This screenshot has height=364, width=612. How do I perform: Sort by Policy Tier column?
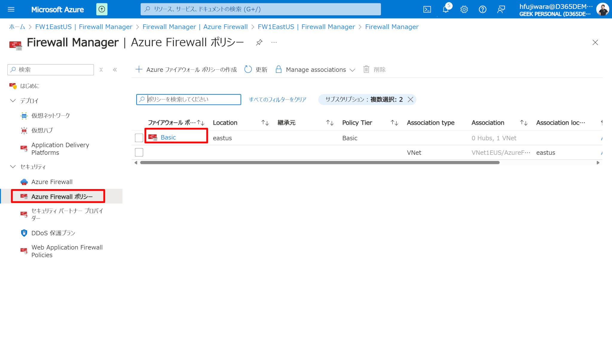[x=370, y=123]
